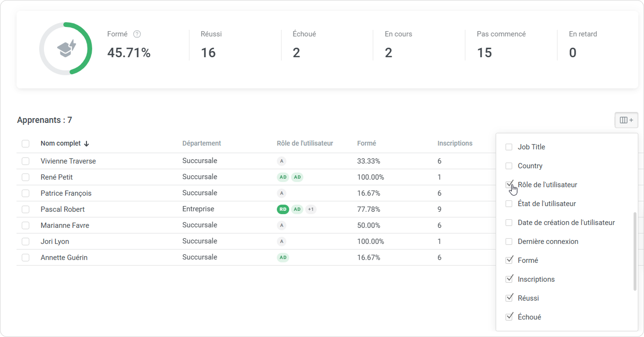The width and height of the screenshot is (644, 337).
Task: Toggle the Dernière connexion column checkbox
Action: pos(509,242)
